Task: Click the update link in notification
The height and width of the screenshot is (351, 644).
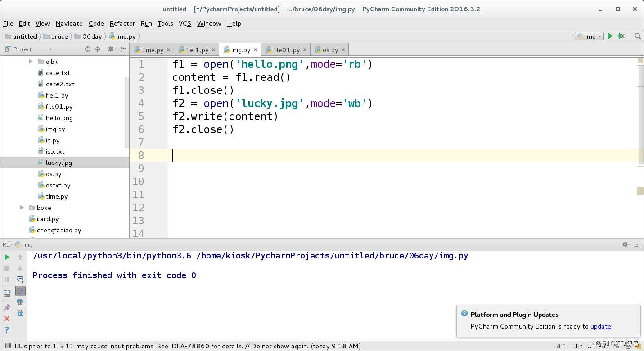Action: [x=600, y=326]
